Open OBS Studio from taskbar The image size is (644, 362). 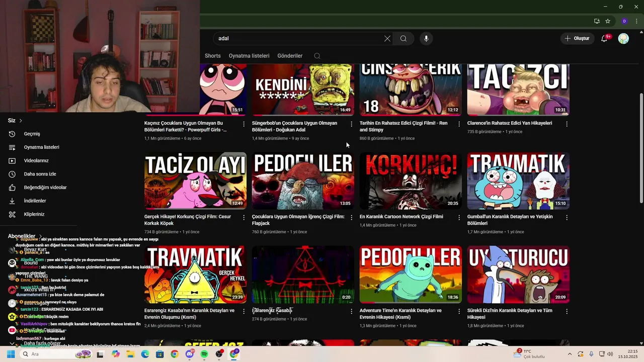(219, 354)
